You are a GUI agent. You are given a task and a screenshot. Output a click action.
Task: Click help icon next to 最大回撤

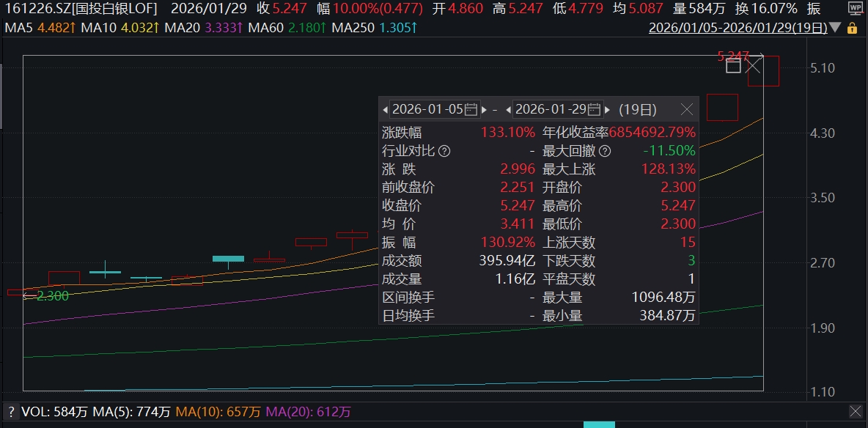pos(604,151)
